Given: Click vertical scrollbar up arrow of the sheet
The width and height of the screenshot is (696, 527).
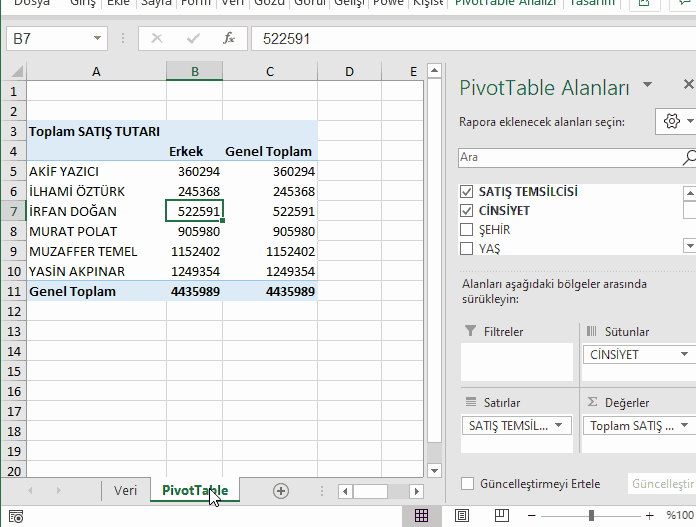Looking at the screenshot, I should click(x=434, y=71).
